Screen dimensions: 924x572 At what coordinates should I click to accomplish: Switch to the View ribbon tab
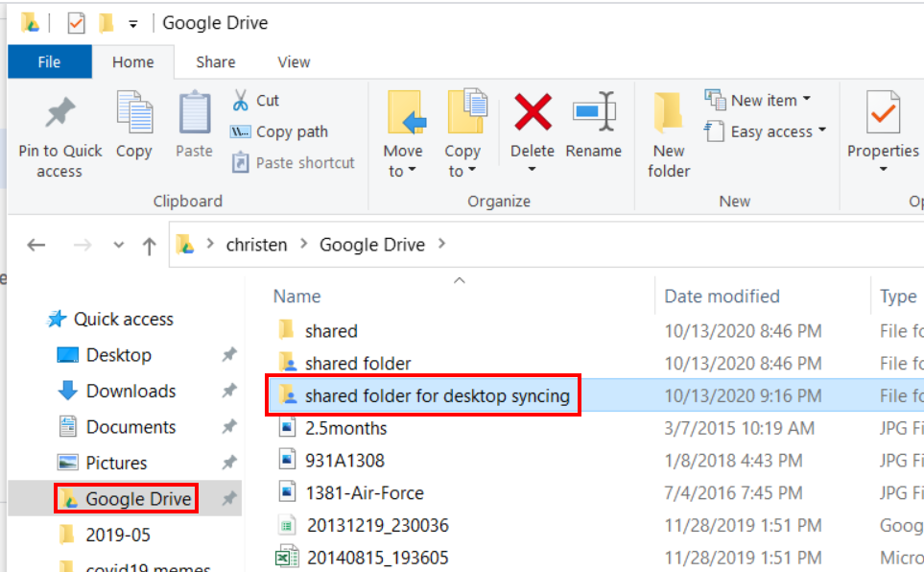(x=293, y=61)
